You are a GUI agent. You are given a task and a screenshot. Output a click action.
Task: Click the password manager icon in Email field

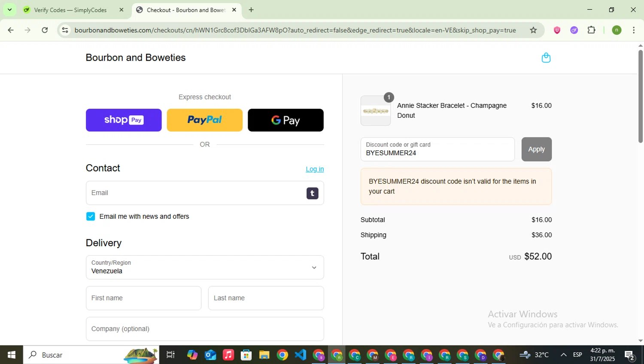pos(312,193)
